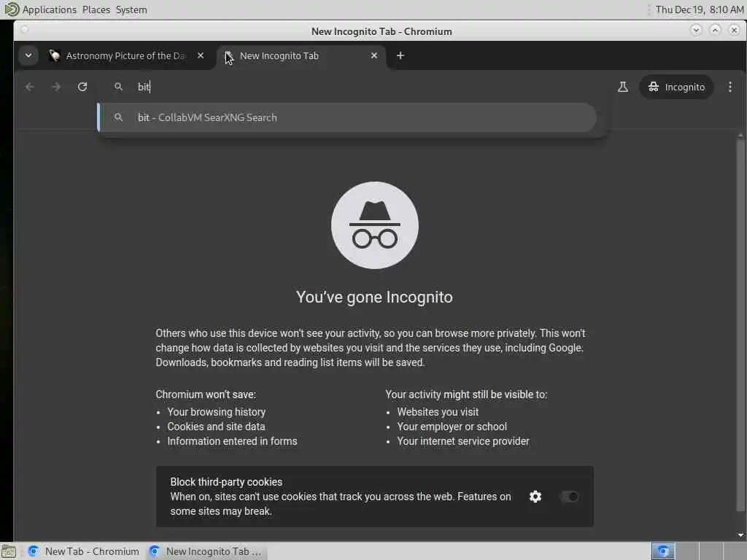
Task: Click the large incognito hat-and-glasses icon
Action: click(375, 225)
